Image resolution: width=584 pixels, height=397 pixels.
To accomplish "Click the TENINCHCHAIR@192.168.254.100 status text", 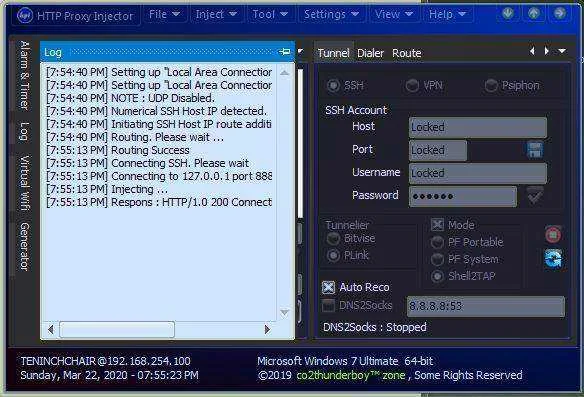I will (x=105, y=361).
